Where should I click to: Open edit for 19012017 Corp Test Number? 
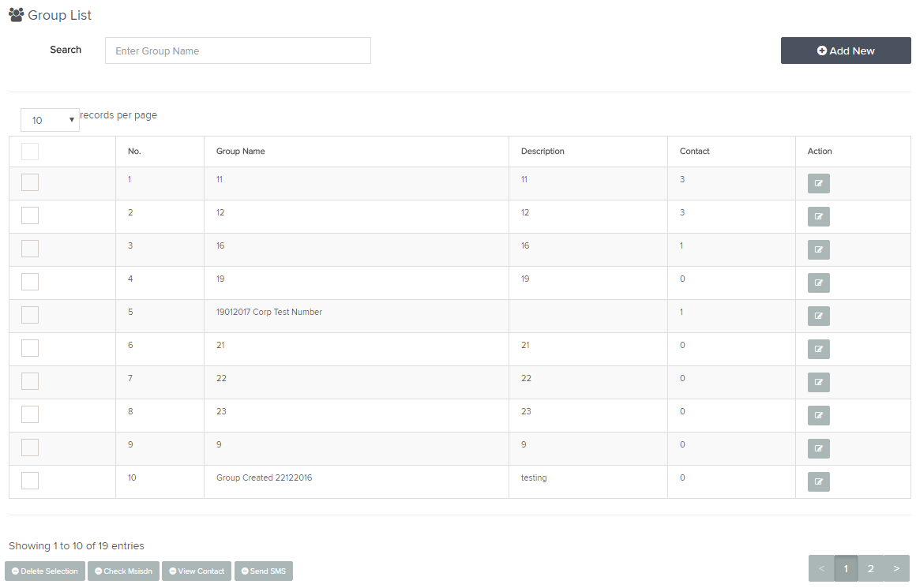pos(818,316)
